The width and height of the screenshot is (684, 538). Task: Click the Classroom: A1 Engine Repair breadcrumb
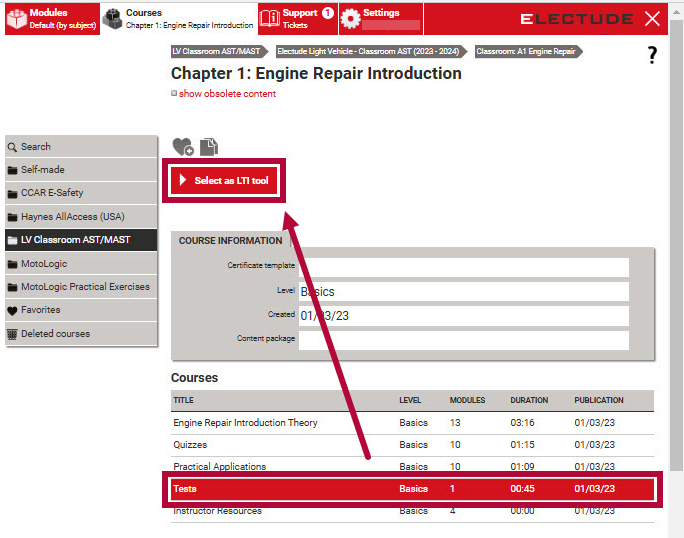click(529, 51)
